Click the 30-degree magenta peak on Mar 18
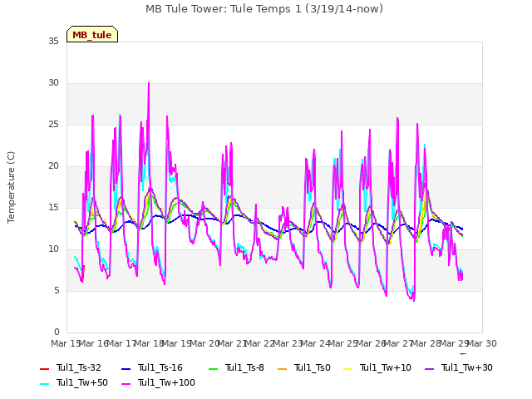This screenshot has height=399, width=532. tap(149, 83)
